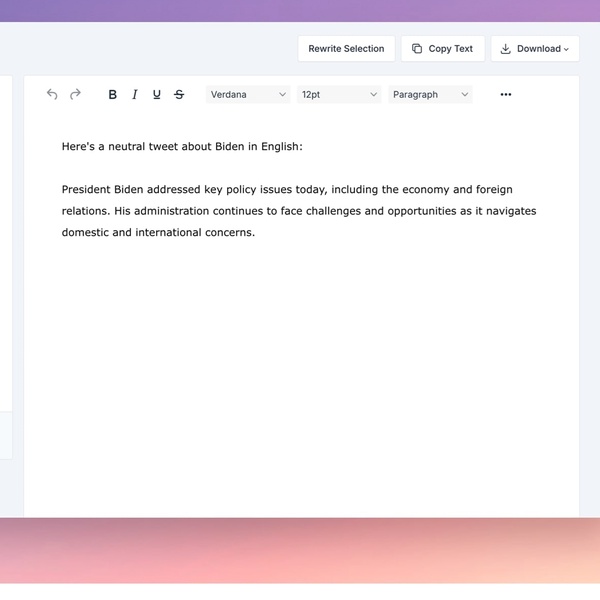This screenshot has height=600, width=600.
Task: Toggle underline formatting
Action: (157, 94)
